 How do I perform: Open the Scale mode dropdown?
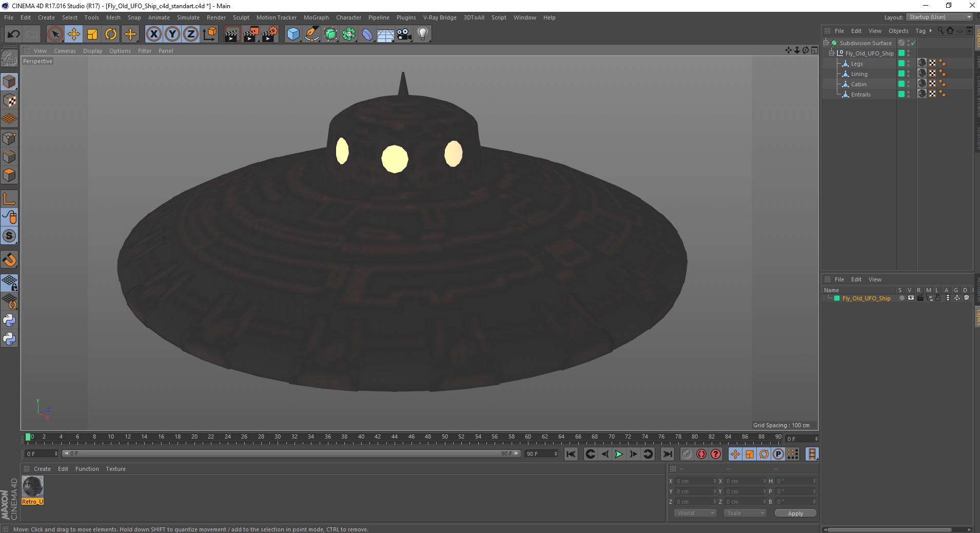744,513
